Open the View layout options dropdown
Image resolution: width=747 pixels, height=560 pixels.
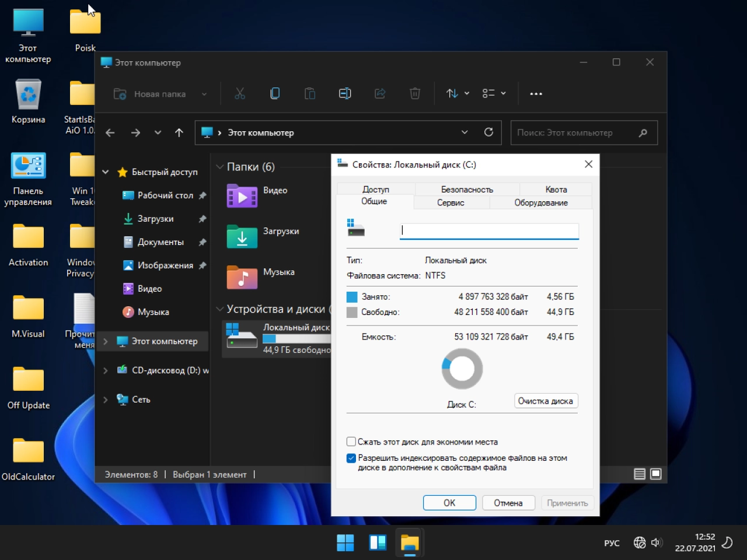pos(494,93)
